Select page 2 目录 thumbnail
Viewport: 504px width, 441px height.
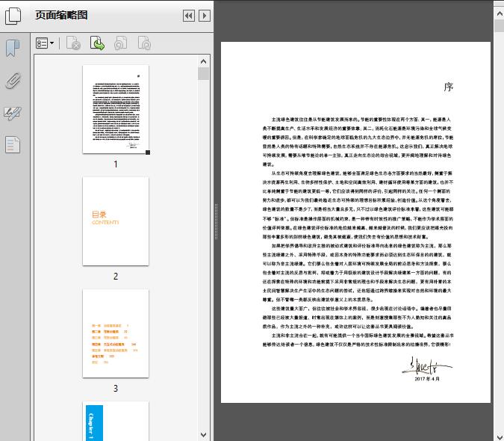click(116, 221)
